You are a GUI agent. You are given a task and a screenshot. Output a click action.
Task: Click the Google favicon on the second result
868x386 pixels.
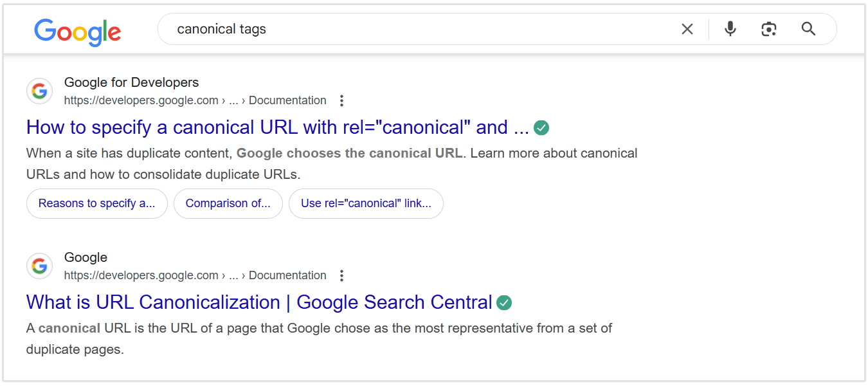(x=39, y=266)
